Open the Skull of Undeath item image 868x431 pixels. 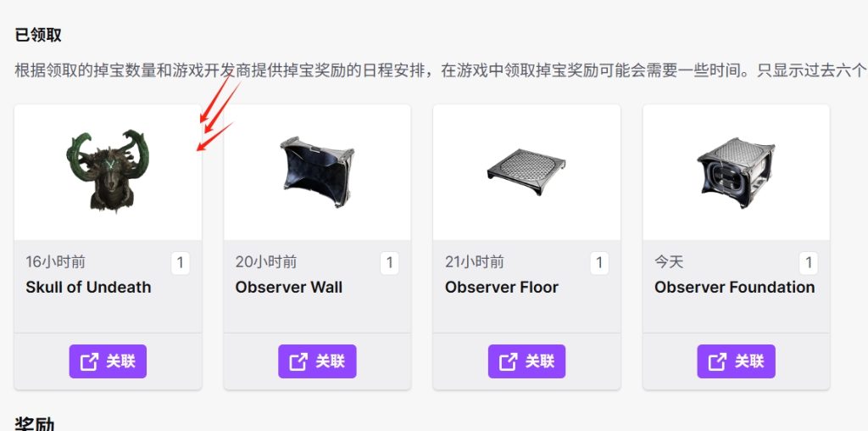tap(108, 171)
